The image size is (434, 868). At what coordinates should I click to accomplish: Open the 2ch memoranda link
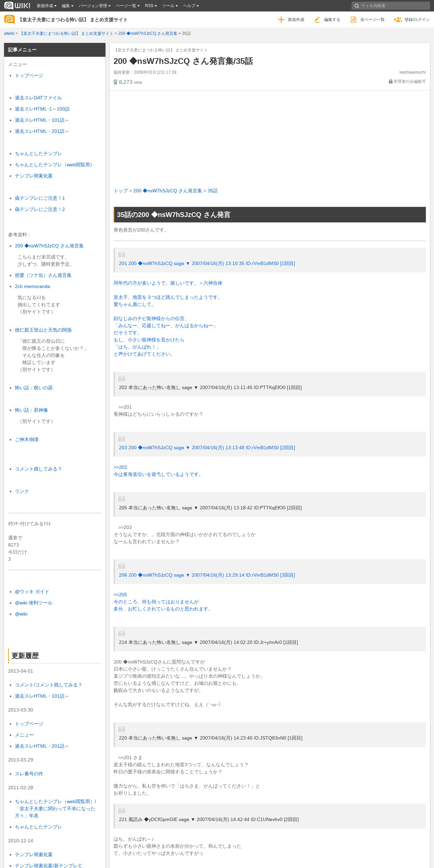pos(32,286)
